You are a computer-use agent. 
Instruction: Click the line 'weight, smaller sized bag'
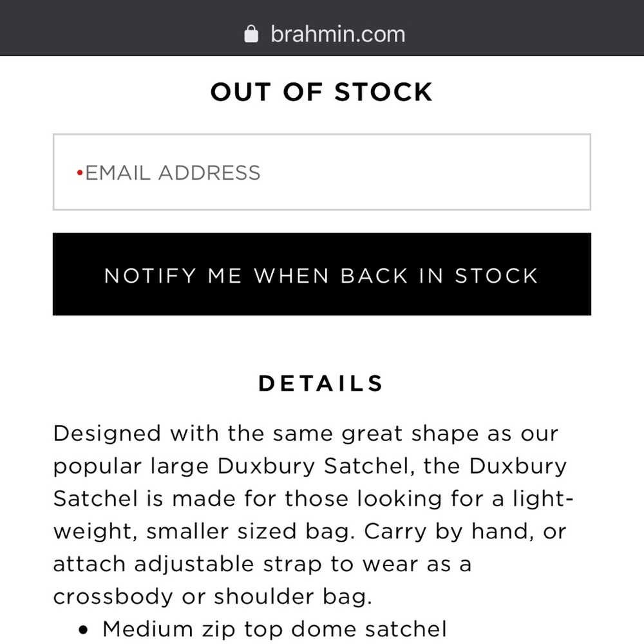tap(310, 531)
